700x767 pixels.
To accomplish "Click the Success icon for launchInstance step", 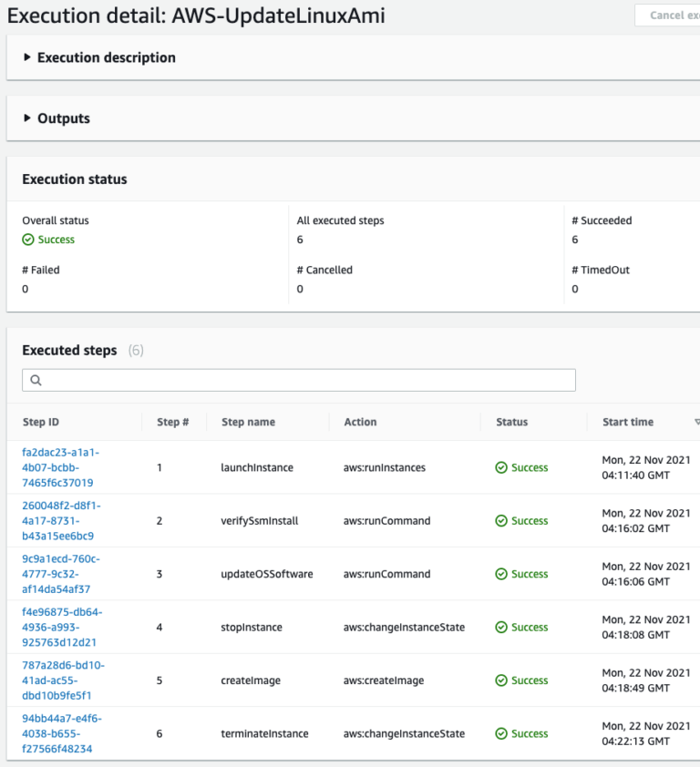I will (501, 467).
